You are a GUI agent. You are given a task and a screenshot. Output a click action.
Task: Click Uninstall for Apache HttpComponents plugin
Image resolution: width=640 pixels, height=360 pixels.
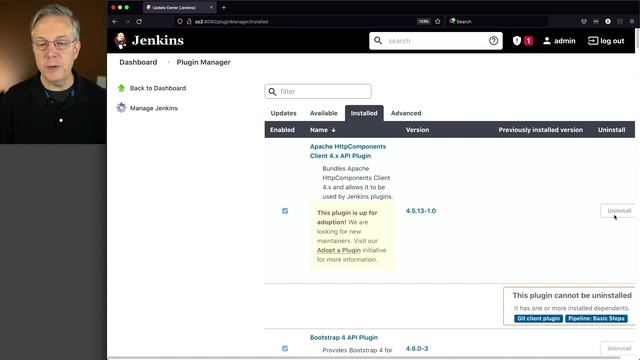coord(619,211)
